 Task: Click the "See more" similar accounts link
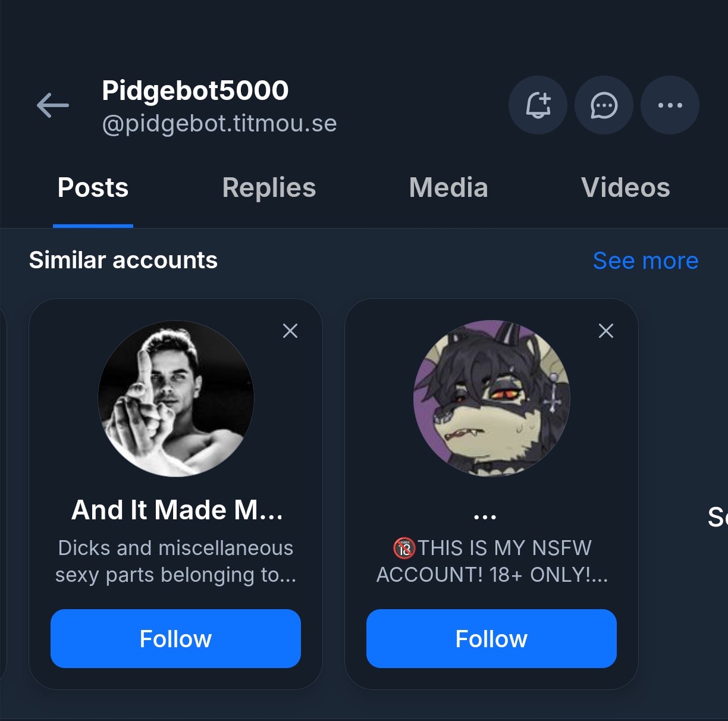coord(645,261)
